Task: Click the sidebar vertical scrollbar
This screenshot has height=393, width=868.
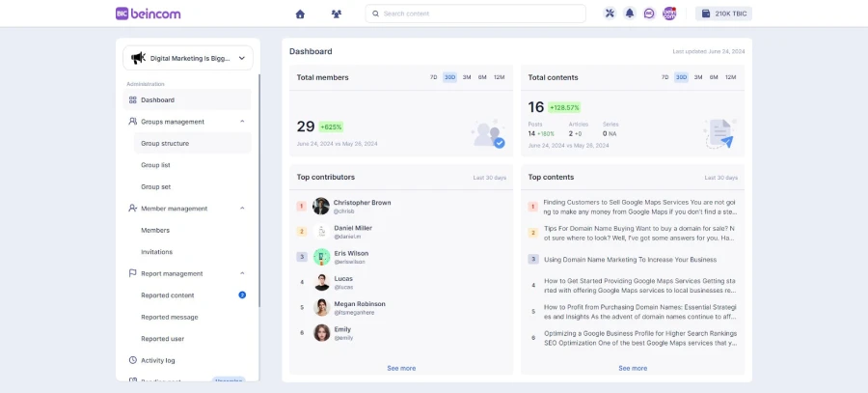Action: 259,190
